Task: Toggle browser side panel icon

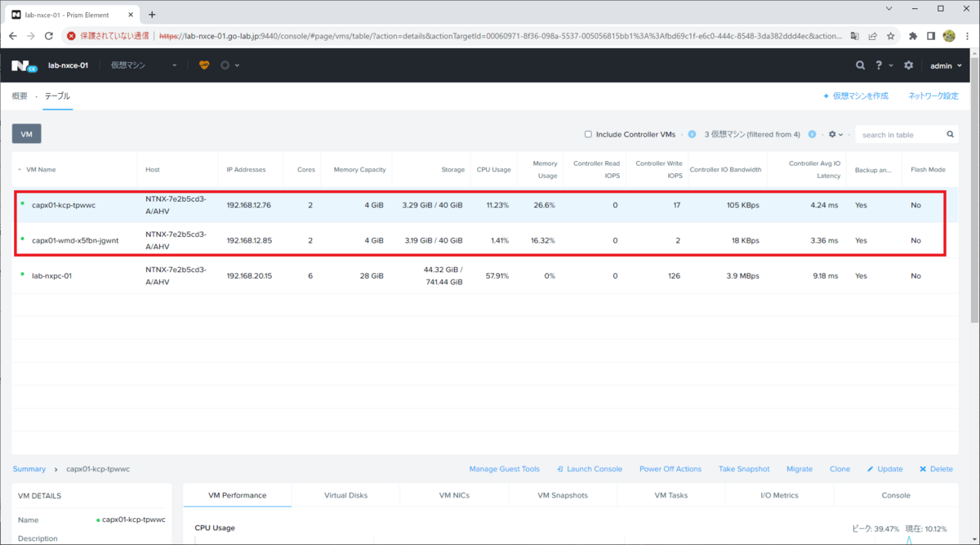Action: click(x=931, y=36)
